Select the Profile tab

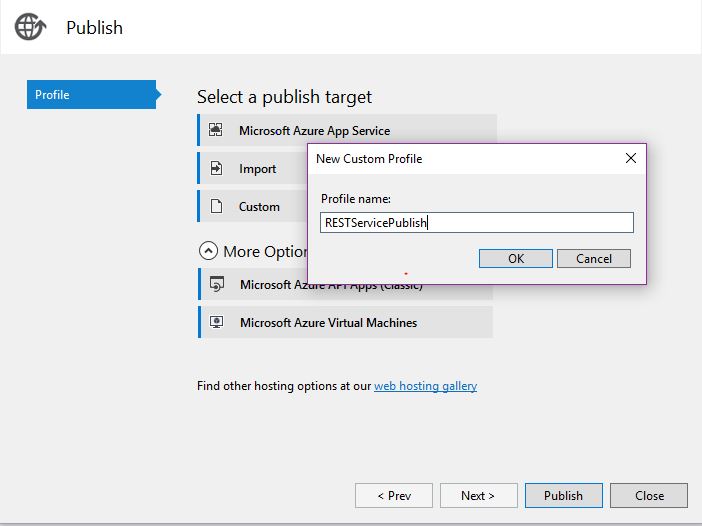click(90, 95)
